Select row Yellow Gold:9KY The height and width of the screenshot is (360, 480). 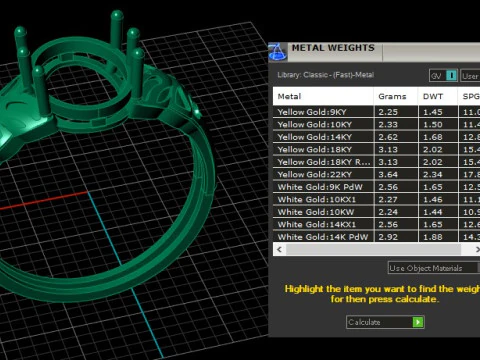(x=376, y=112)
